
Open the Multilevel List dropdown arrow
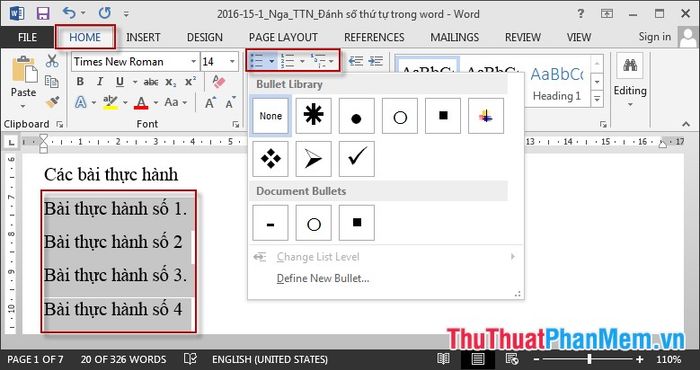tap(331, 61)
